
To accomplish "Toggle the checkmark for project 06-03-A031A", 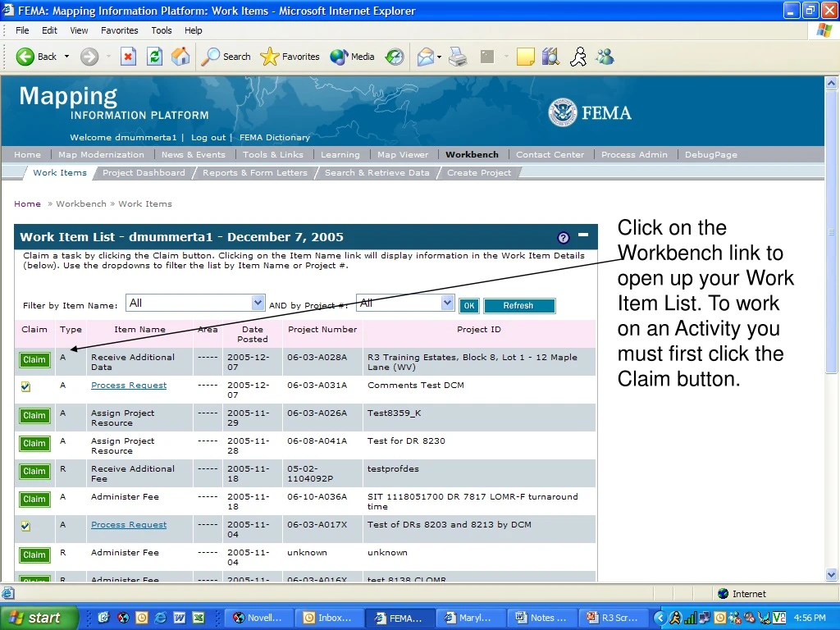I will tap(25, 386).
